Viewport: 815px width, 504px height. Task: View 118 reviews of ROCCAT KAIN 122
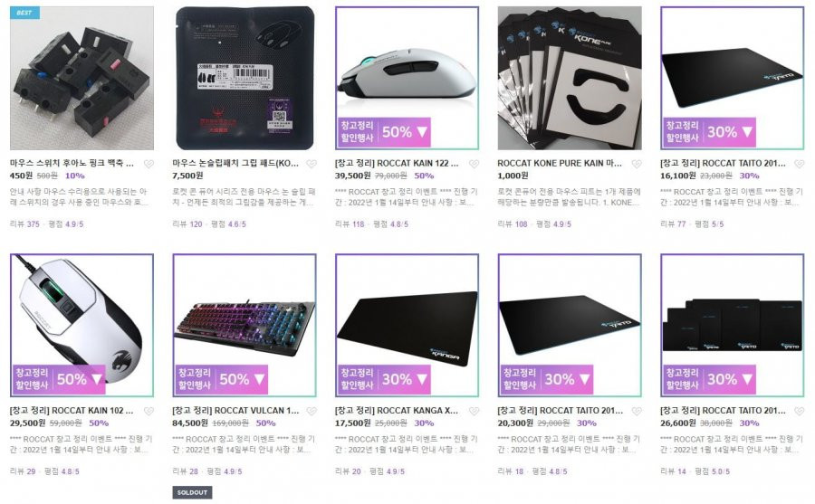point(350,223)
